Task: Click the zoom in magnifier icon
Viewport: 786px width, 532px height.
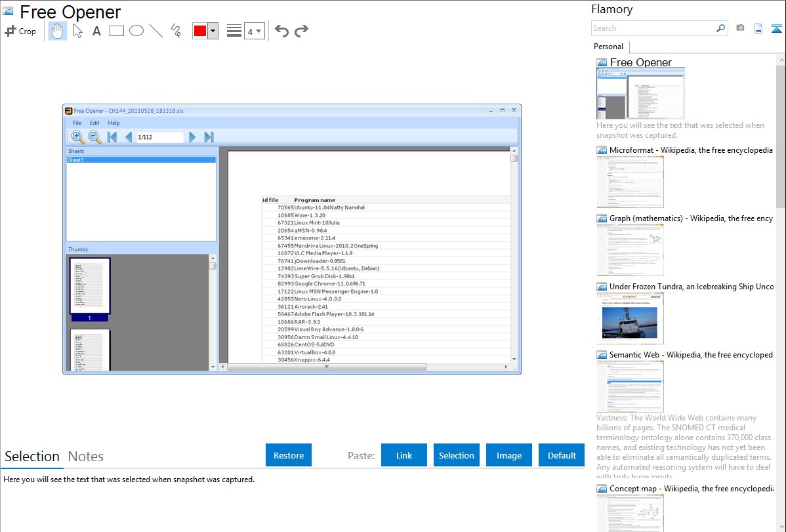Action: point(78,137)
